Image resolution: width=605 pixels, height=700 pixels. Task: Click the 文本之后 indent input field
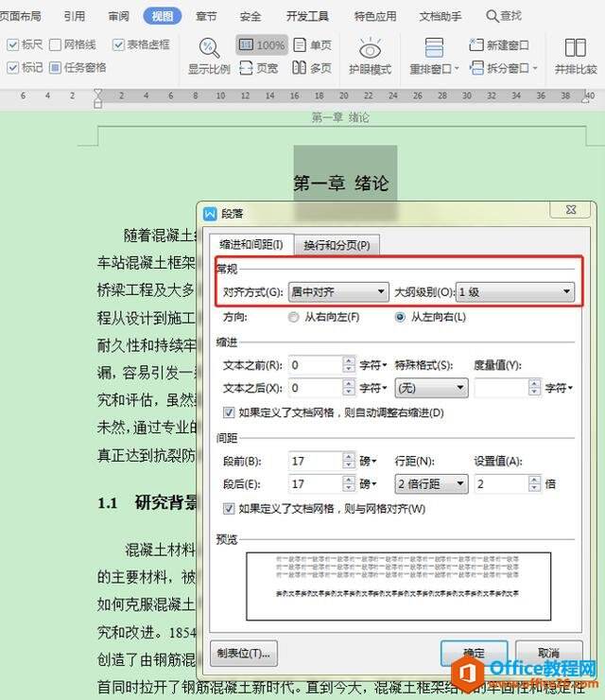tap(316, 388)
